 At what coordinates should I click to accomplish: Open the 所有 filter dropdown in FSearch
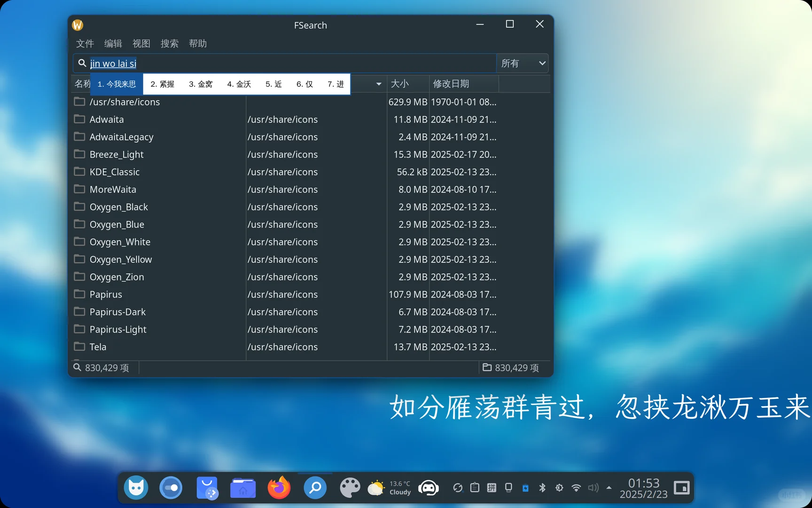coord(522,63)
